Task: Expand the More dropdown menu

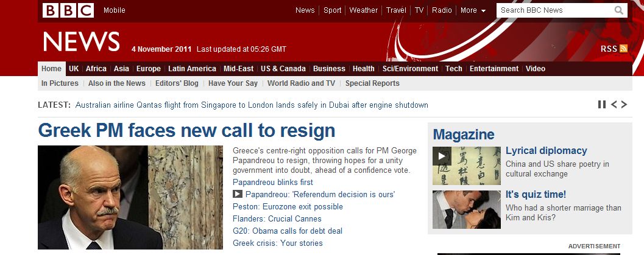Action: (x=473, y=10)
